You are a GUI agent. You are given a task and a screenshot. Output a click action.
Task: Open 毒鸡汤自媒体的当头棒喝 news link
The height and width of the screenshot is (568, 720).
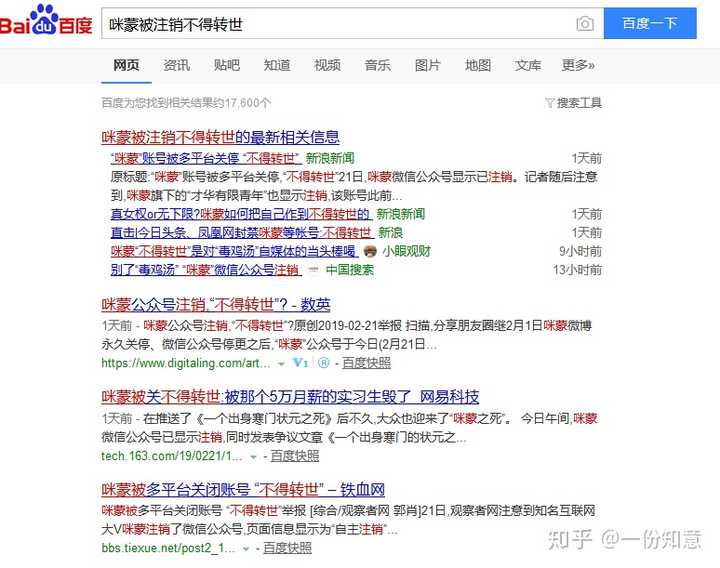tap(234, 252)
